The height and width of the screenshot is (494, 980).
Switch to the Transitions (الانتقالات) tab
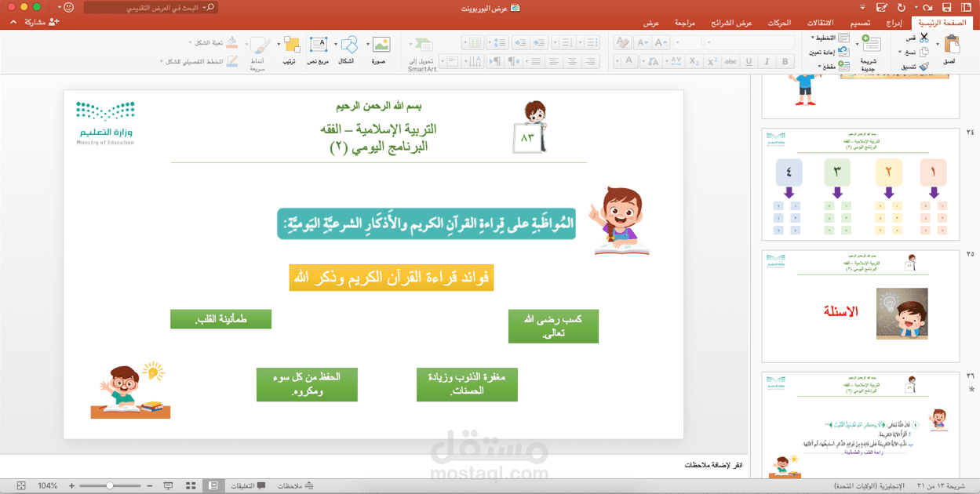pyautogui.click(x=820, y=23)
